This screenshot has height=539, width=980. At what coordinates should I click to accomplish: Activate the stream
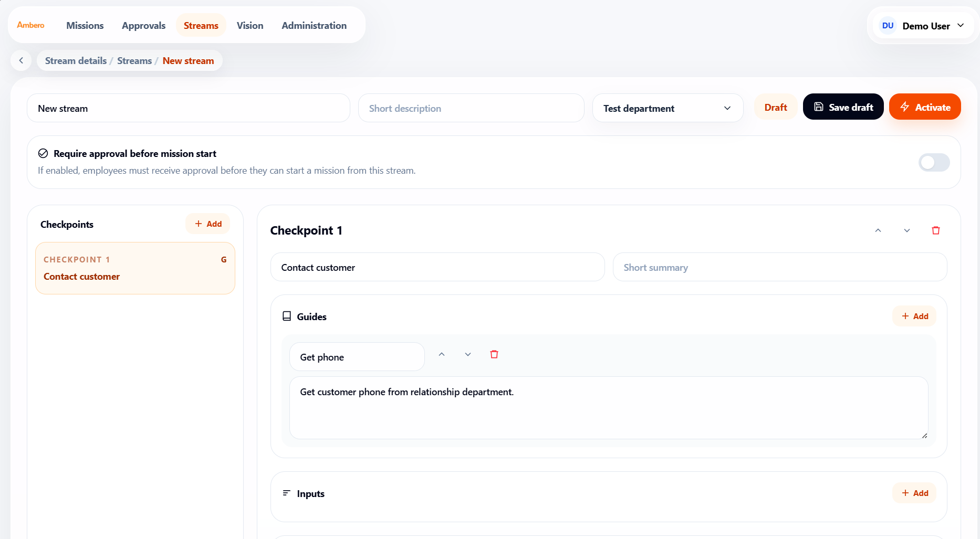pos(925,107)
